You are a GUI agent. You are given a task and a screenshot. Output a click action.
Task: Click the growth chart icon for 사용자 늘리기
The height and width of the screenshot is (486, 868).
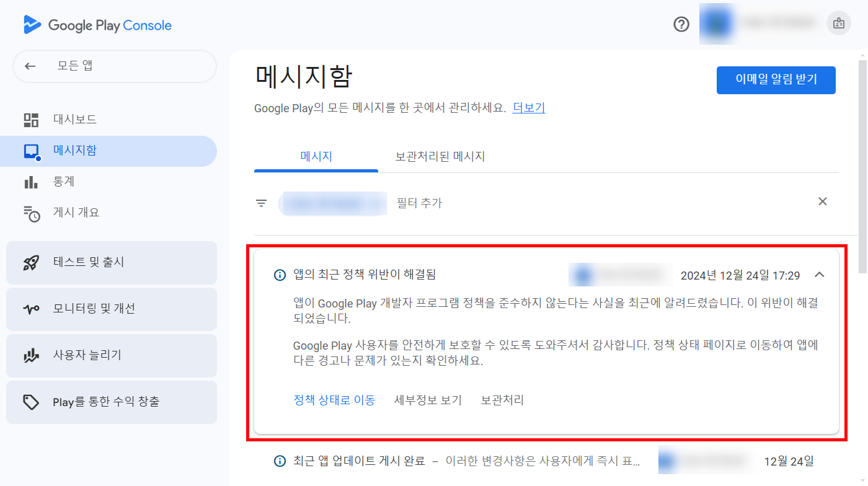[x=31, y=355]
